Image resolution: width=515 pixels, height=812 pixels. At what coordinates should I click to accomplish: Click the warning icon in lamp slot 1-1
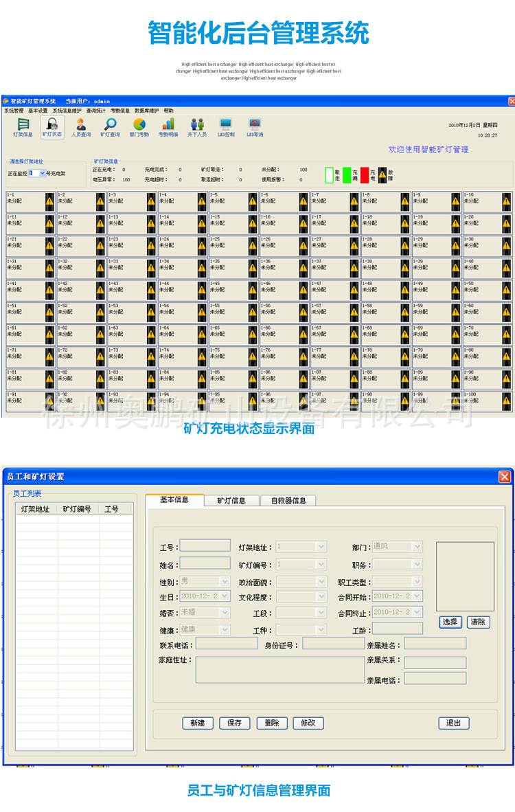(x=49, y=201)
